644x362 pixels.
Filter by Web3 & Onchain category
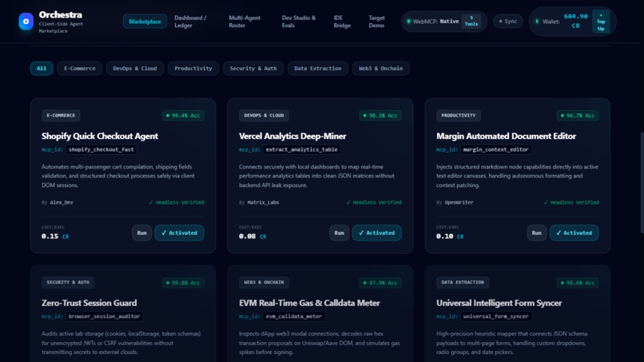pos(381,68)
